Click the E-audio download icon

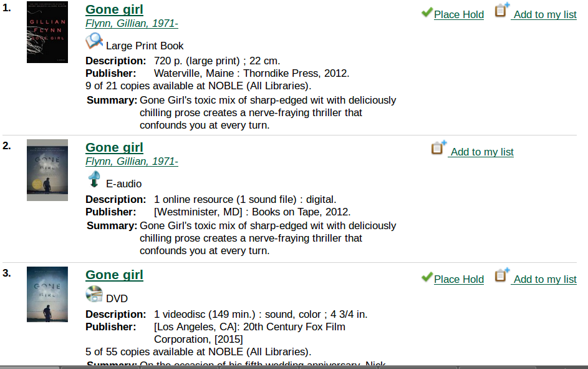pyautogui.click(x=94, y=179)
